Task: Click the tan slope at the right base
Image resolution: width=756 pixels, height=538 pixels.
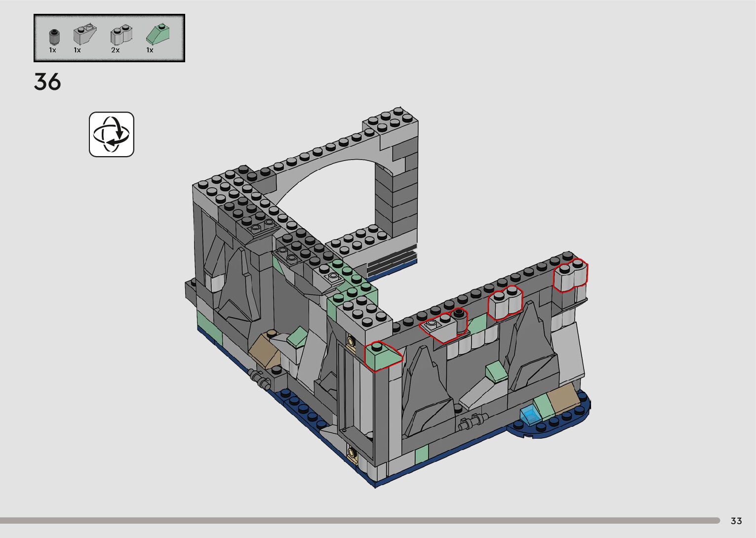Action: click(x=563, y=398)
